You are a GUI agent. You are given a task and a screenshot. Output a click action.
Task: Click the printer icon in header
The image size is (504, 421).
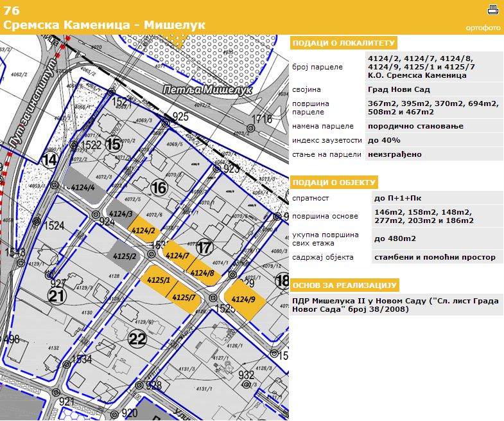point(492,10)
